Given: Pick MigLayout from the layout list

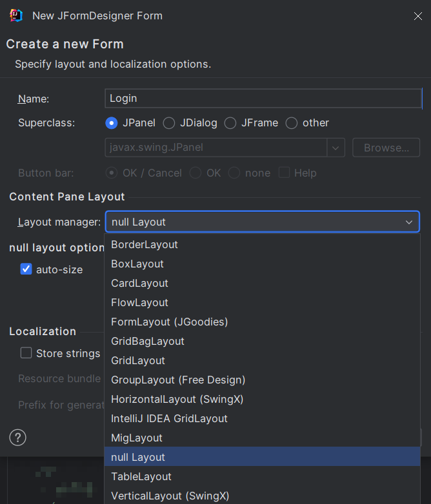Looking at the screenshot, I should pyautogui.click(x=137, y=438).
